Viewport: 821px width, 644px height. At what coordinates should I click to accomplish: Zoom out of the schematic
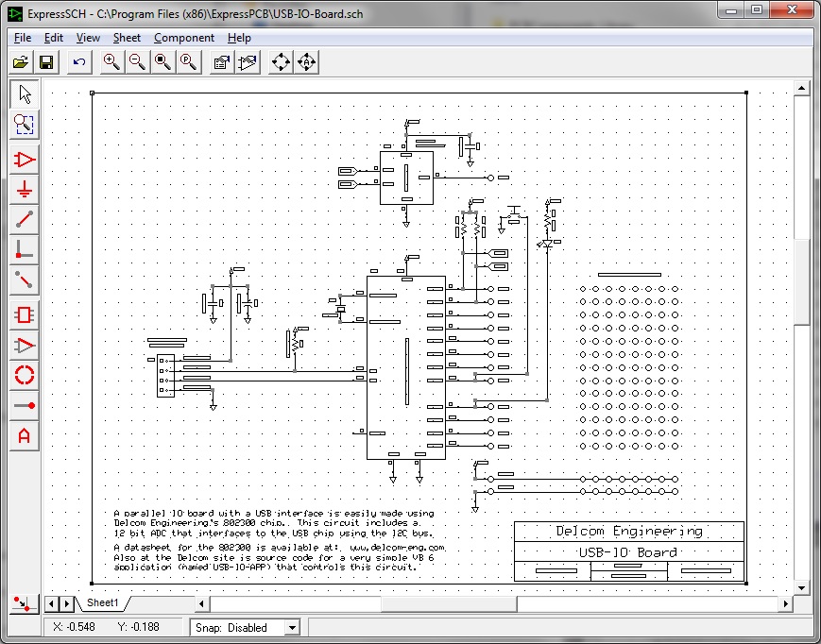[x=135, y=61]
